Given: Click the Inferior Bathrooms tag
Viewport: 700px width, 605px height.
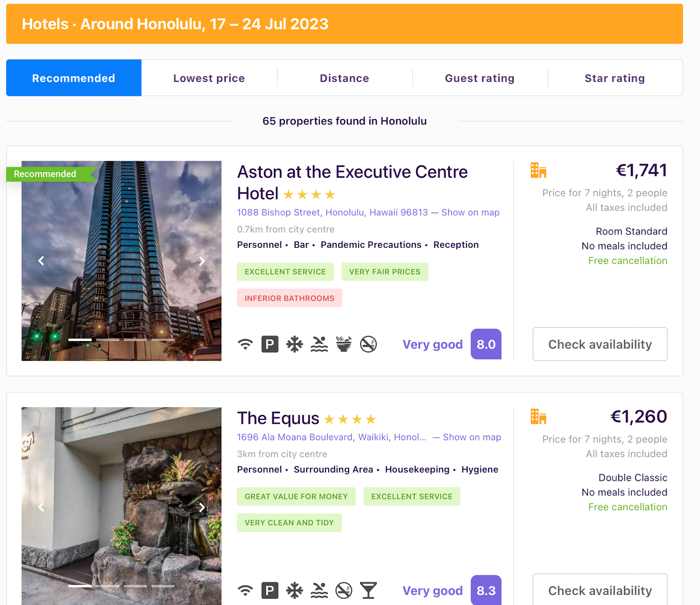Looking at the screenshot, I should pos(290,298).
